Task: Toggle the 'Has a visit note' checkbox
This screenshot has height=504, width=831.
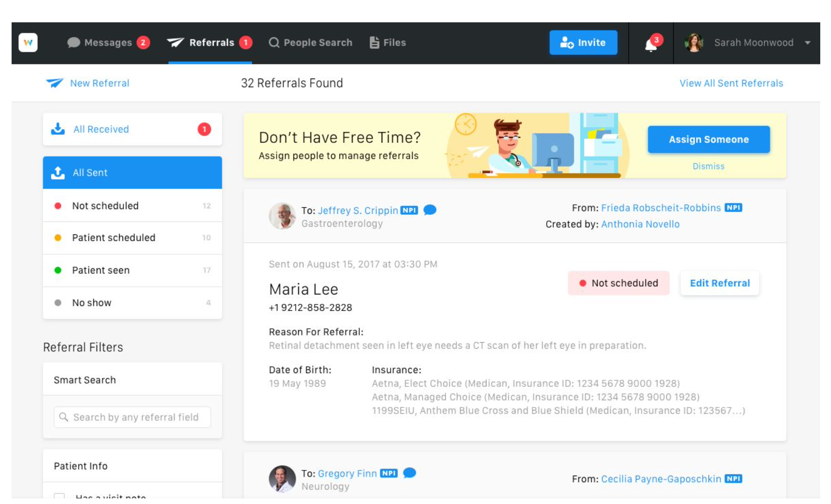Action: click(x=59, y=497)
